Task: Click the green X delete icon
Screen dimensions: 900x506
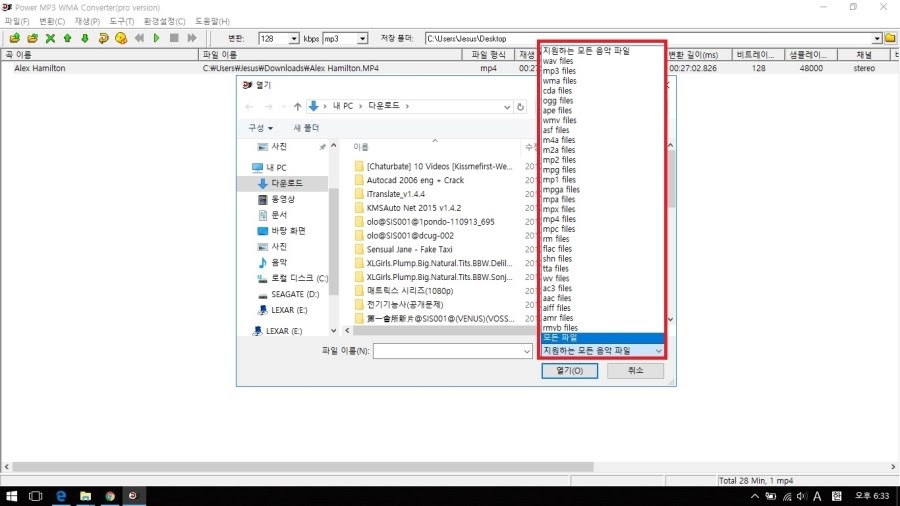Action: 50,38
